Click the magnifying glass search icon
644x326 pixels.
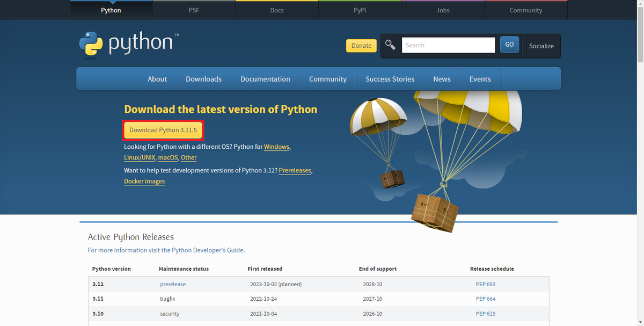pos(391,45)
